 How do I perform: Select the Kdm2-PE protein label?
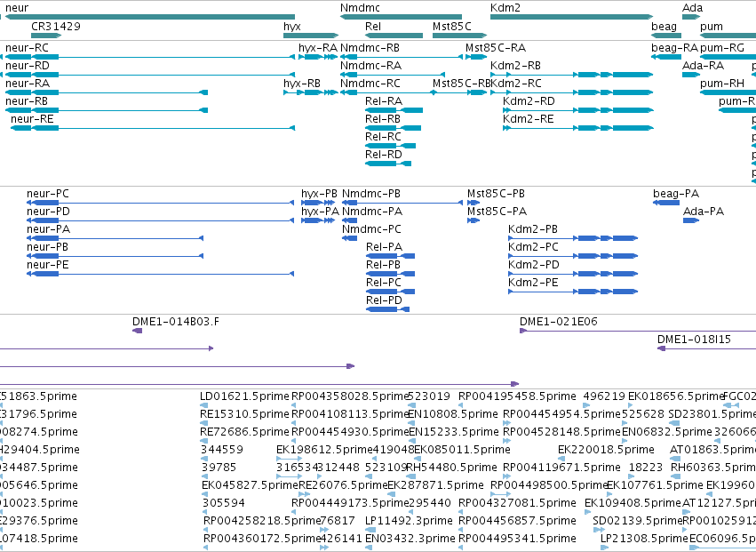(533, 283)
